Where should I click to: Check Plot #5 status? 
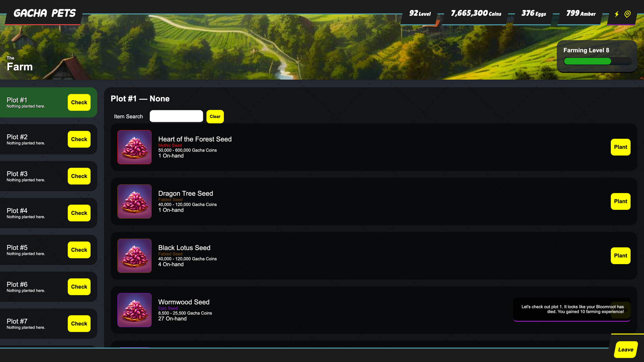click(x=79, y=250)
